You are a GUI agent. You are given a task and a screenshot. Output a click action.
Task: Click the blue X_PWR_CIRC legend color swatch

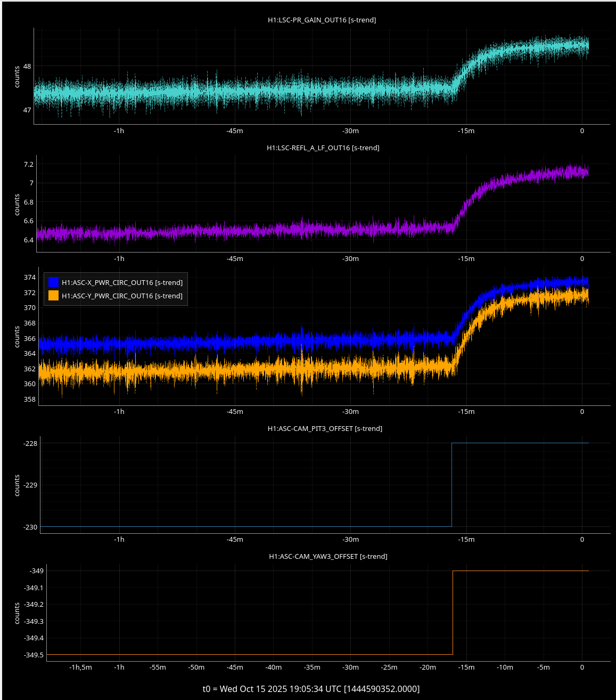pos(53,282)
